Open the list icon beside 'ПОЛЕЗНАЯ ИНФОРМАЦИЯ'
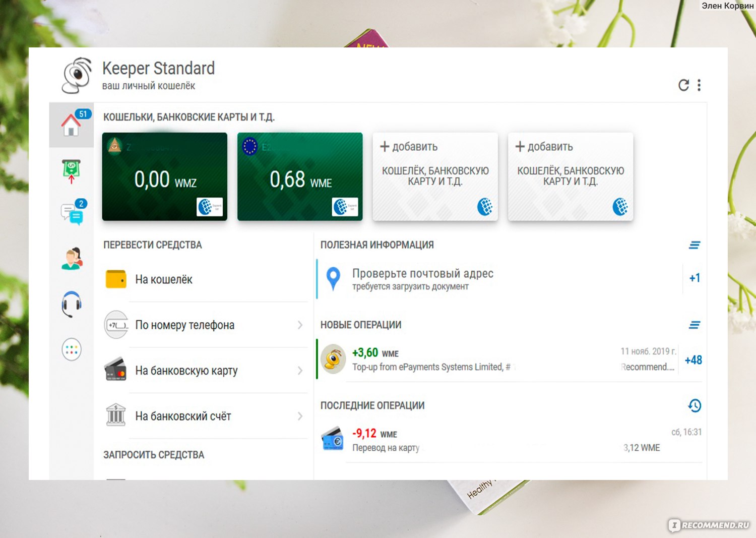Image resolution: width=756 pixels, height=538 pixels. [695, 245]
